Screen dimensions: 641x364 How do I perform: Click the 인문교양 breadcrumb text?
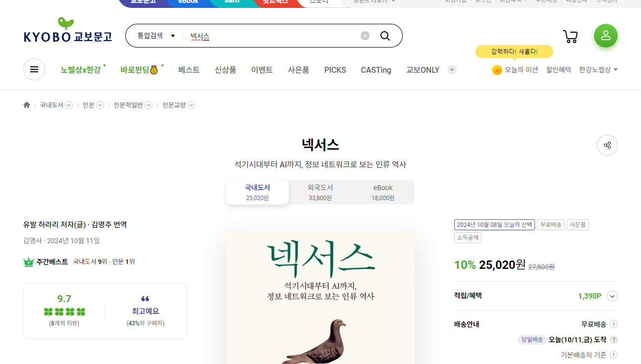pos(174,105)
